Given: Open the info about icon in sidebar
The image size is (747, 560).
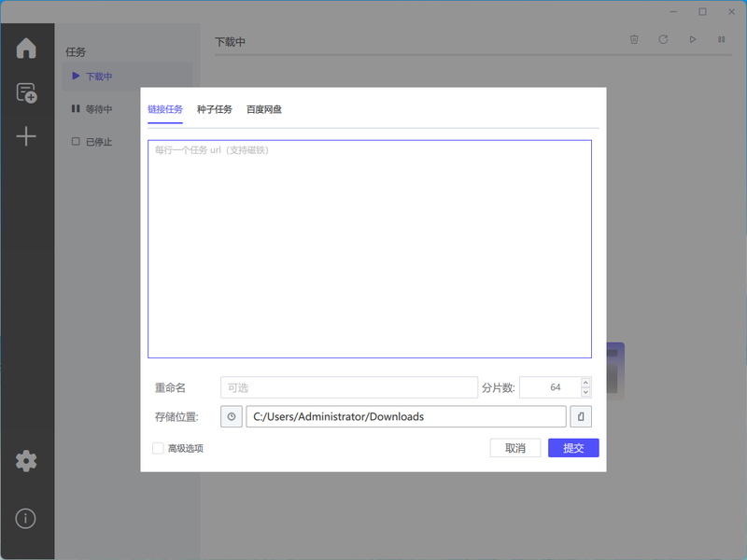Looking at the screenshot, I should pos(26,518).
